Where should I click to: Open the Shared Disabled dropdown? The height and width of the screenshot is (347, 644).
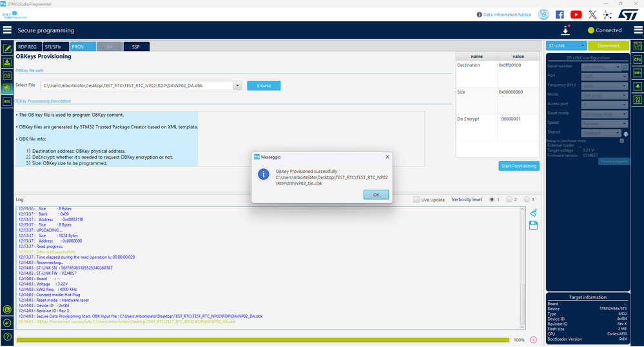(x=601, y=133)
